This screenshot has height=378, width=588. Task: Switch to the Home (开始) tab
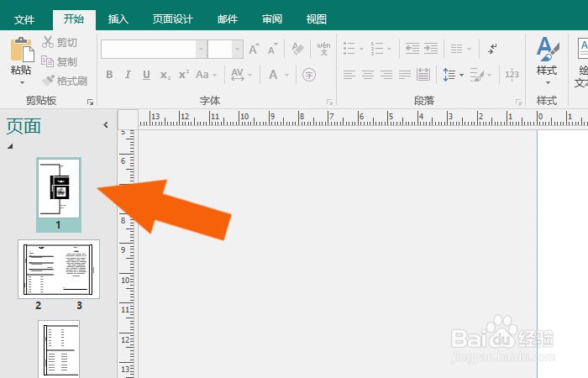[74, 19]
